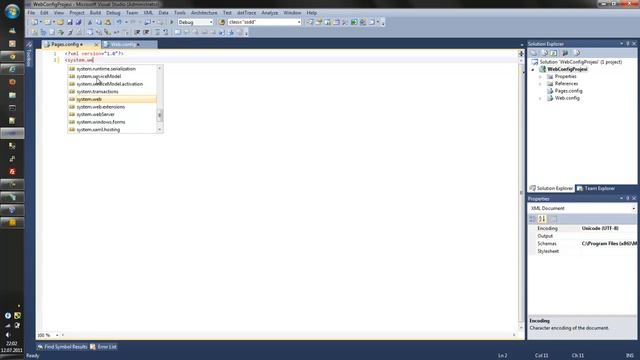Expand the Properties folder in Solution Explorer
This screenshot has height=360, width=640.
540,77
